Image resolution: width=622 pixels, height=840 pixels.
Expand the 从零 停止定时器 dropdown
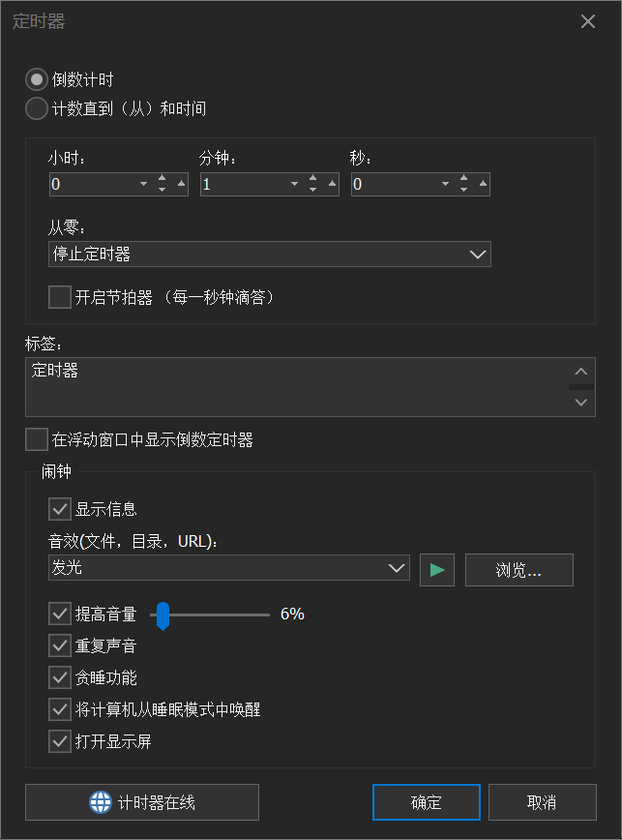click(270, 254)
